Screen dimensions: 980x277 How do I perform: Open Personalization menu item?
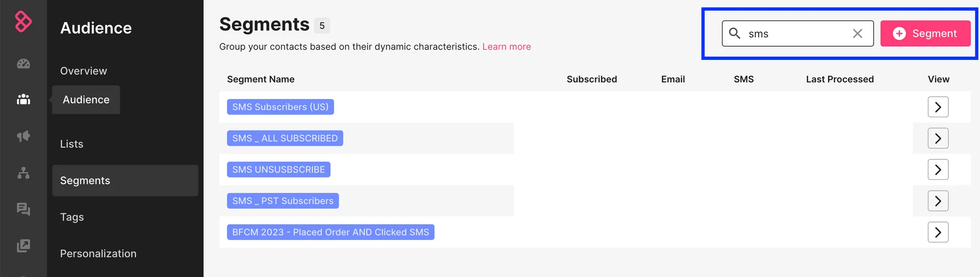[x=98, y=254]
